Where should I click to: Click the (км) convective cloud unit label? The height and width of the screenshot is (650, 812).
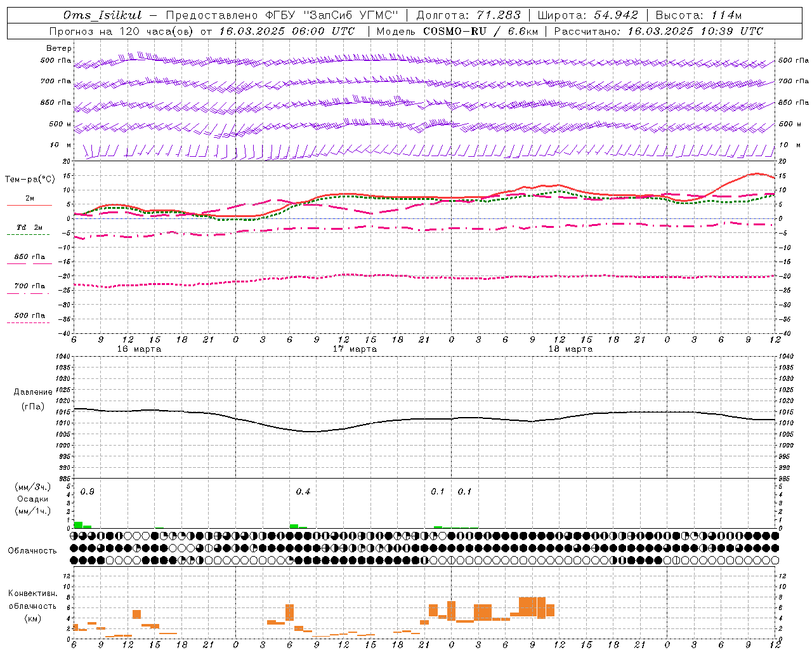(32, 618)
